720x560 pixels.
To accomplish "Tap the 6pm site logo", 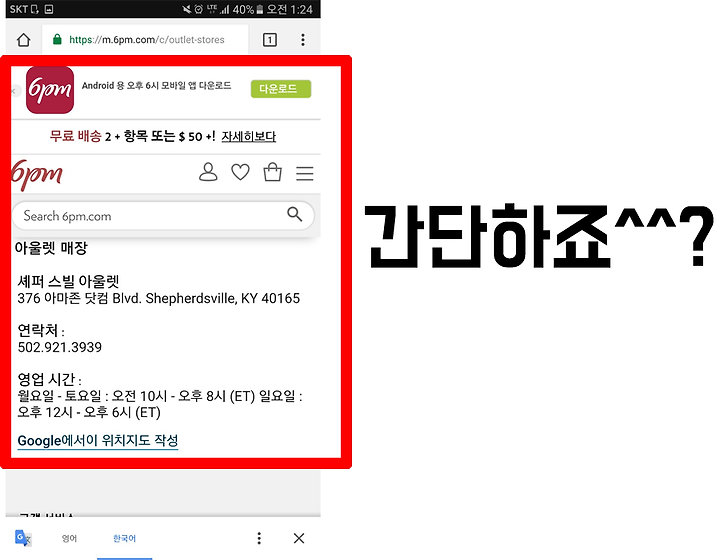I will click(37, 174).
